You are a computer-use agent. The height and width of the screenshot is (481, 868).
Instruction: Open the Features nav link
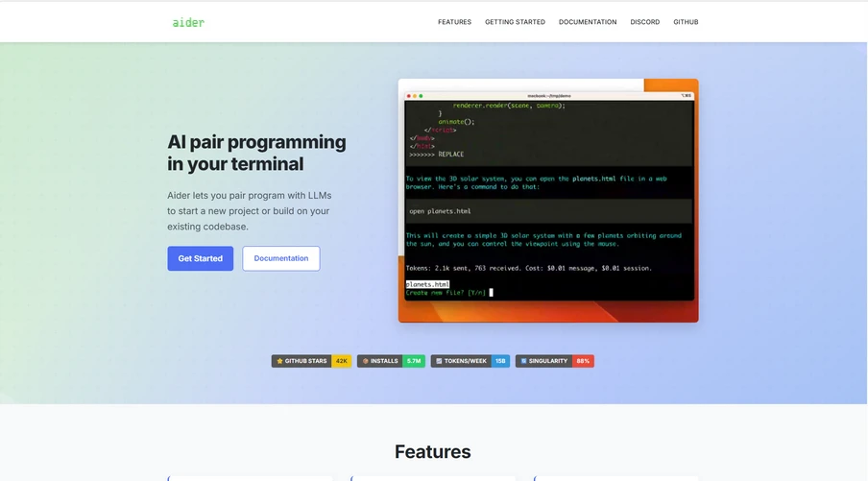tap(454, 22)
